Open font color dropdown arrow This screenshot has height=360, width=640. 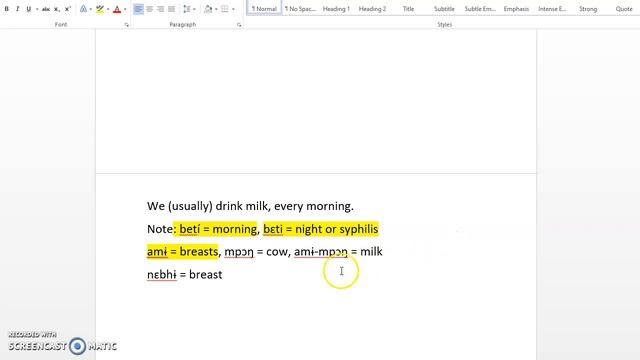click(125, 9)
